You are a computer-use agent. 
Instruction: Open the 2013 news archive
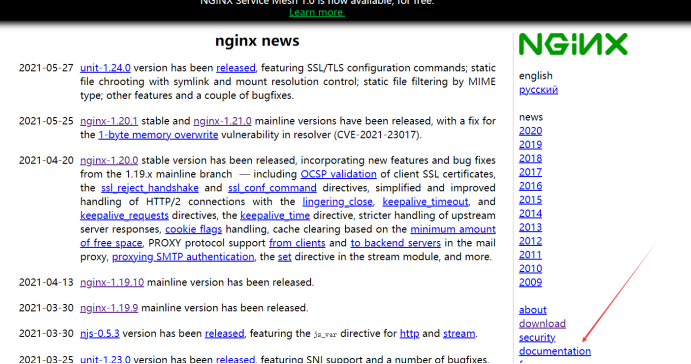[x=530, y=227]
